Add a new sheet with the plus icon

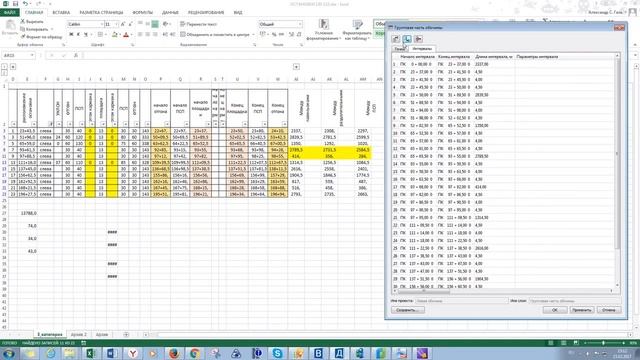coord(126,335)
